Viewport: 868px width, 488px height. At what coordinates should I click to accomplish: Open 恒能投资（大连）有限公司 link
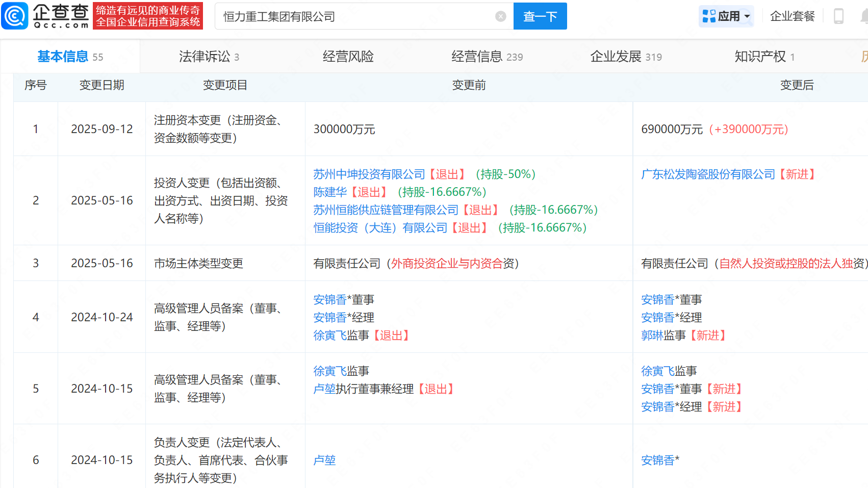point(380,228)
